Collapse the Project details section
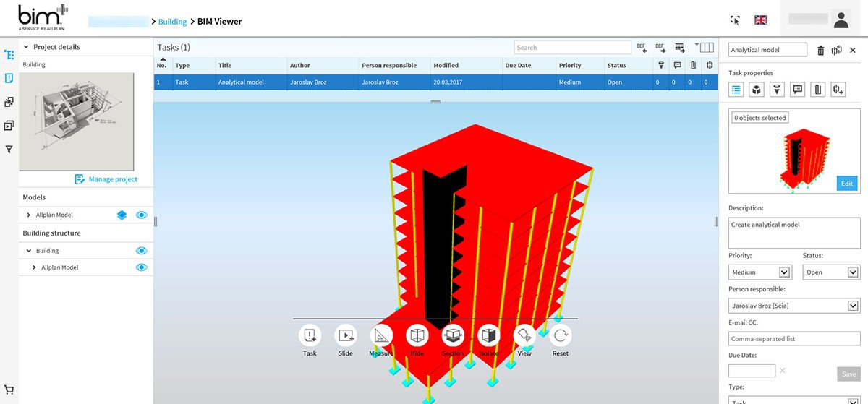The height and width of the screenshot is (404, 868). pos(27,47)
